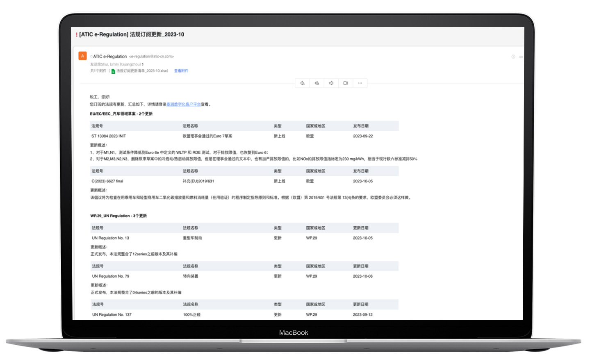Image resolution: width=590 pixels, height=364 pixels.
Task: Click the '查看附件' view attachment link
Action: (x=181, y=71)
